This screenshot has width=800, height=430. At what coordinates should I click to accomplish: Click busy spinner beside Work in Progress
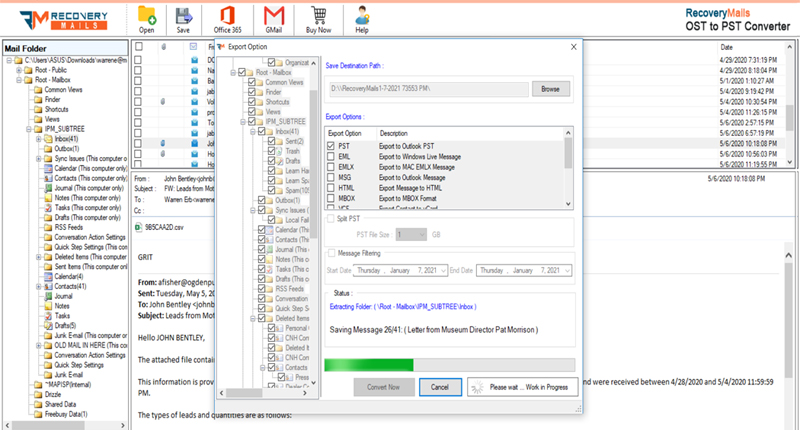coord(477,387)
